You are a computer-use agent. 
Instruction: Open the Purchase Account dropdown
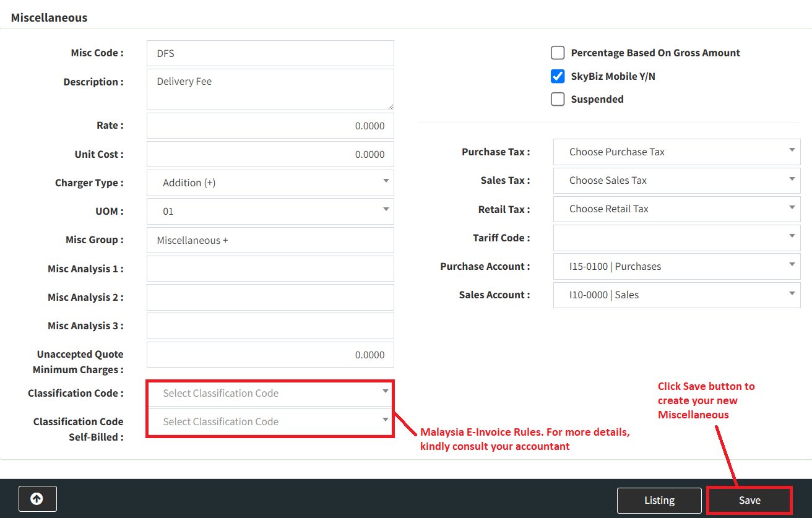coord(676,266)
